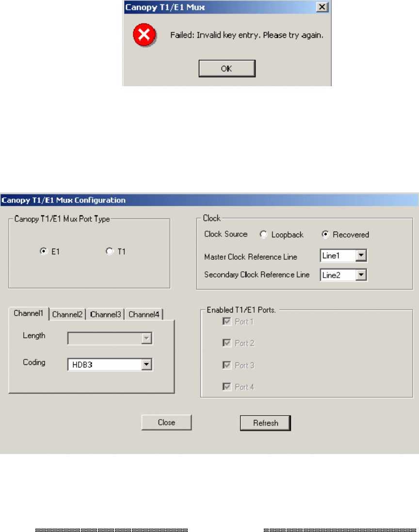Click the red error icon in the dialog
Screen dimensions: 419x532
145,34
